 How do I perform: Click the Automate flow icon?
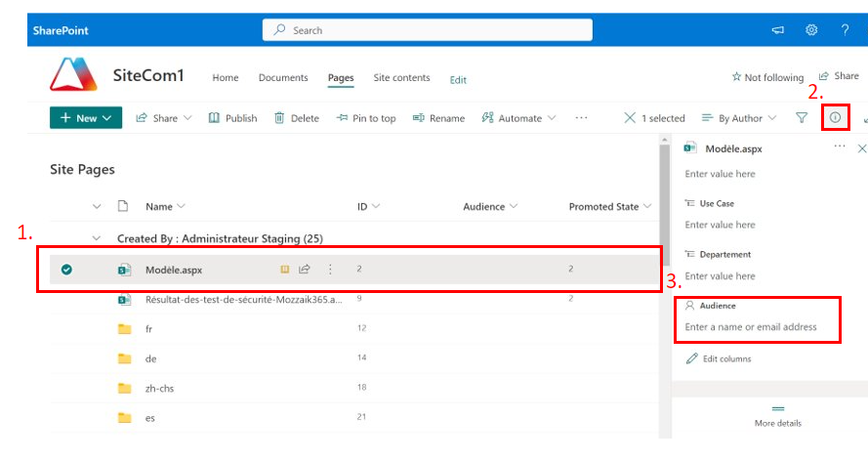click(x=487, y=117)
